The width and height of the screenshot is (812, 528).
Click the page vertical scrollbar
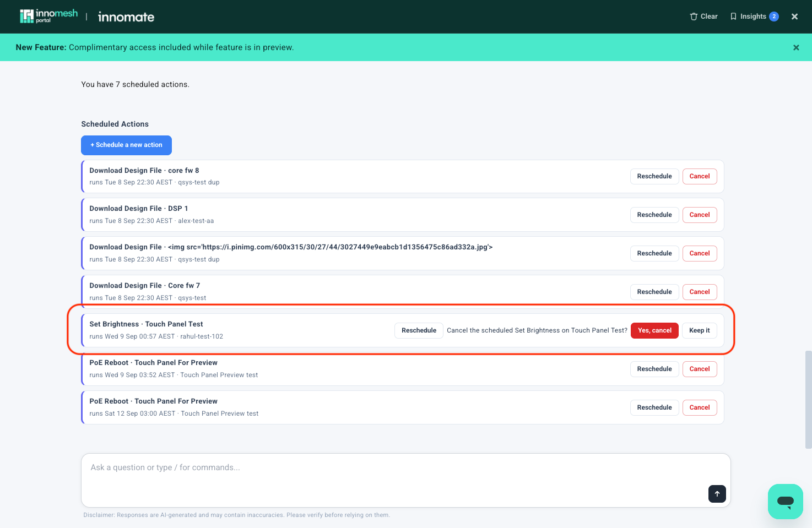[x=808, y=399]
